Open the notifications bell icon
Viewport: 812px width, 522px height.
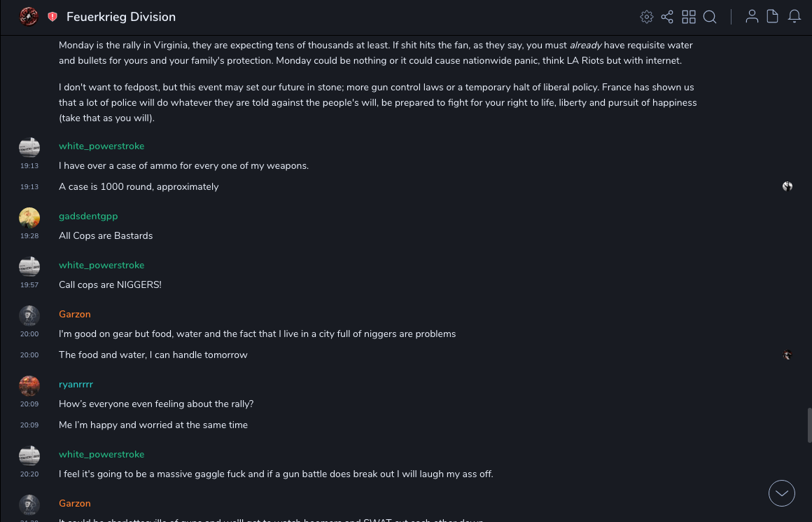(x=794, y=16)
